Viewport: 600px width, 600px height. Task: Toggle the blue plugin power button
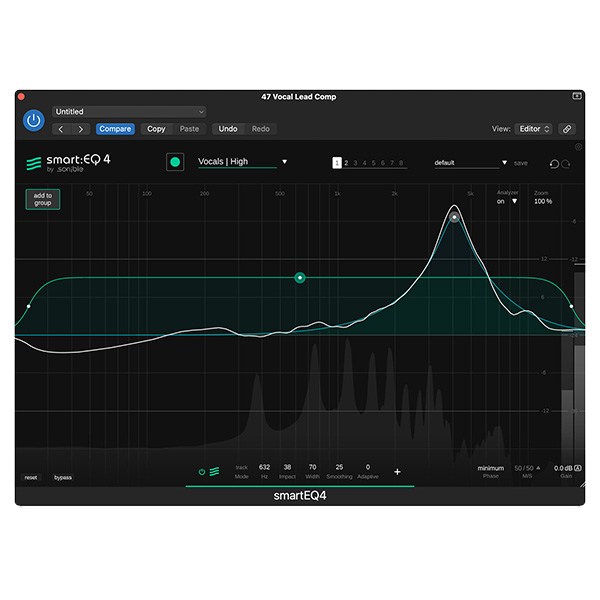click(x=34, y=121)
